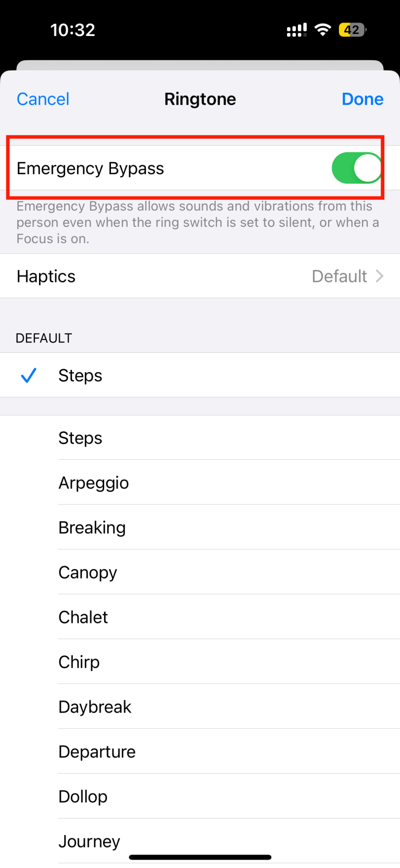Turn off the Emergency Bypass switch
This screenshot has width=400, height=868.
pos(357,168)
